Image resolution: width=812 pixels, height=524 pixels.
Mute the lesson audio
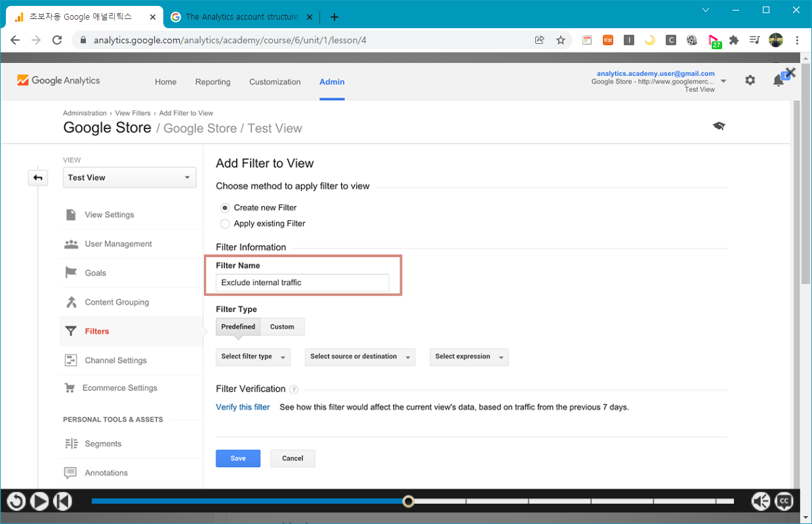761,502
